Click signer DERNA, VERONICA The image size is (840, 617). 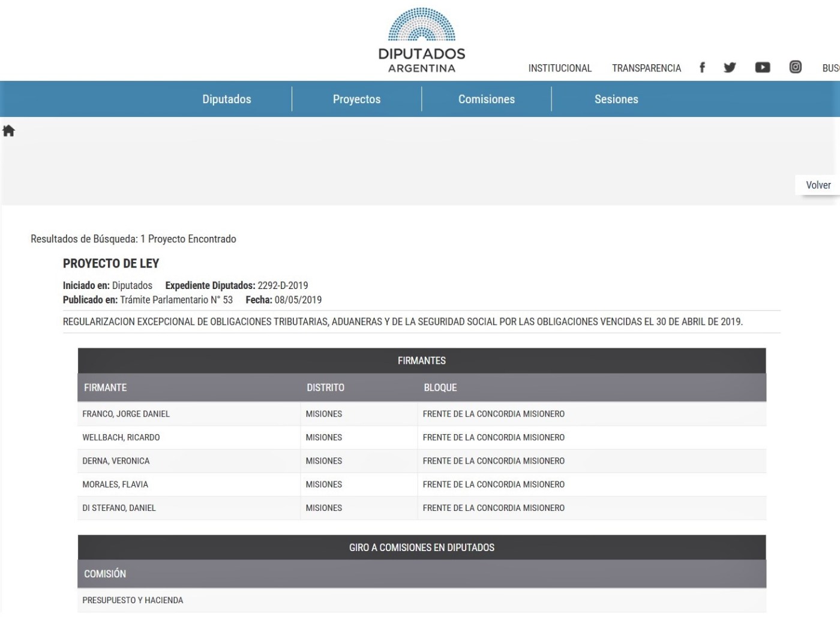tap(116, 461)
